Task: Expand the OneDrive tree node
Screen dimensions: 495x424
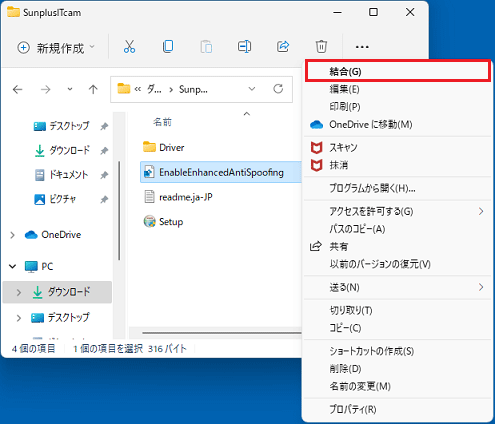Action: click(x=13, y=235)
